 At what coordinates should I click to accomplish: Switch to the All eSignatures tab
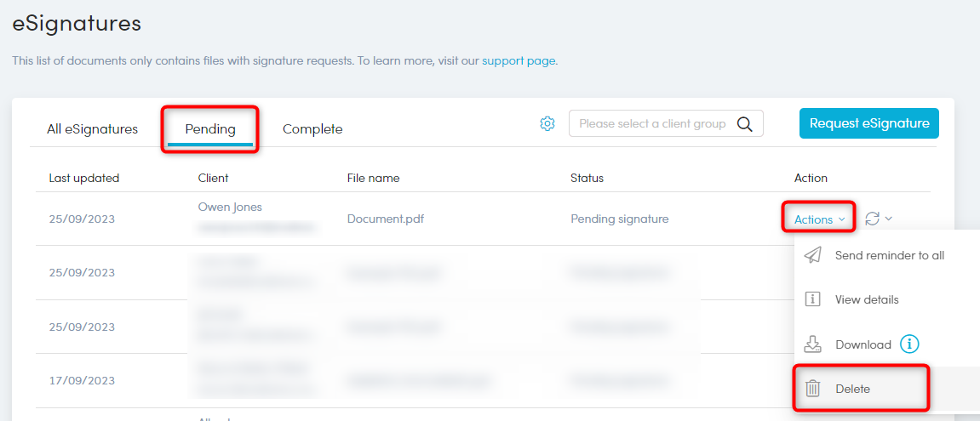(x=92, y=129)
